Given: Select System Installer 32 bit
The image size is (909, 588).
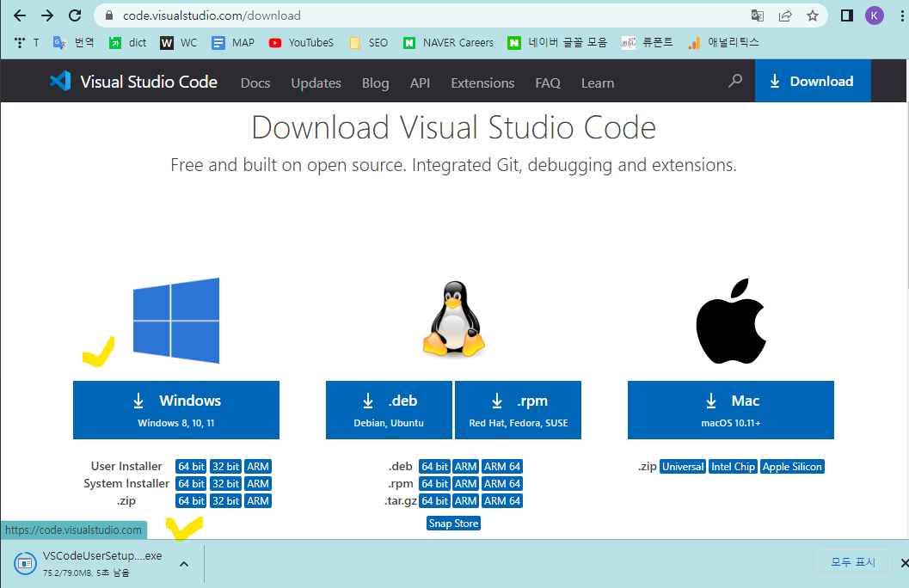Looking at the screenshot, I should 225,484.
